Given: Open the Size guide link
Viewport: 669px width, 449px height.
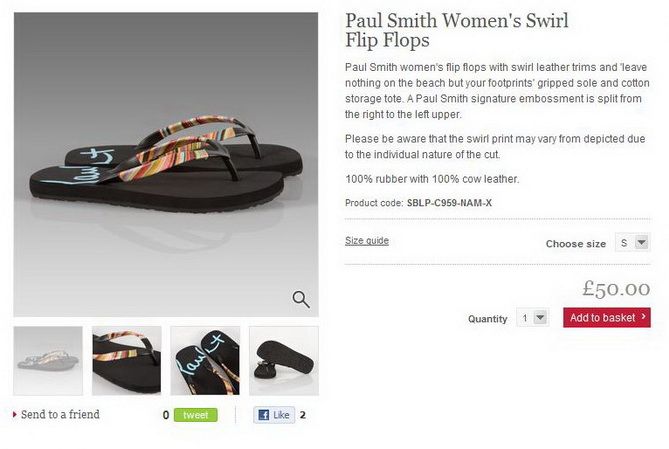Looking at the screenshot, I should (367, 241).
